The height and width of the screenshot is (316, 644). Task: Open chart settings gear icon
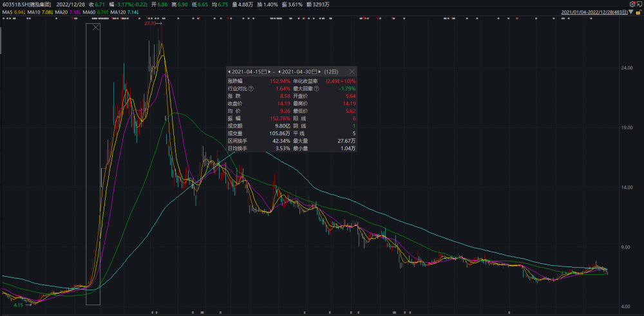coord(632,4)
